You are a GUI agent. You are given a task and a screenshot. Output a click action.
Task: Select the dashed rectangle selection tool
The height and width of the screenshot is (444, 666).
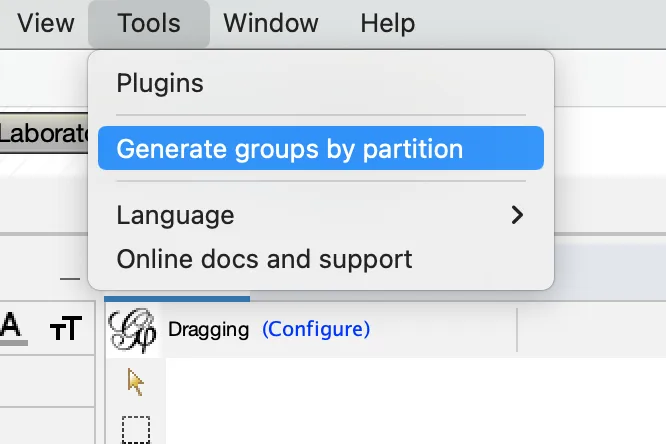coord(136,430)
